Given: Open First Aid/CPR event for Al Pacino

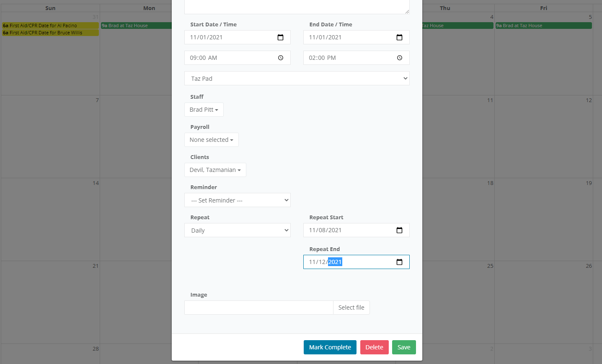Looking at the screenshot, I should (50, 26).
